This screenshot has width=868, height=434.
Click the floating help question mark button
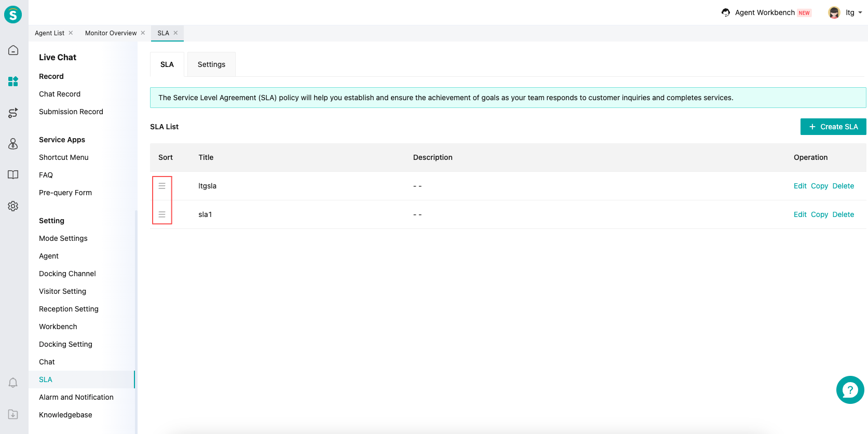tap(850, 390)
